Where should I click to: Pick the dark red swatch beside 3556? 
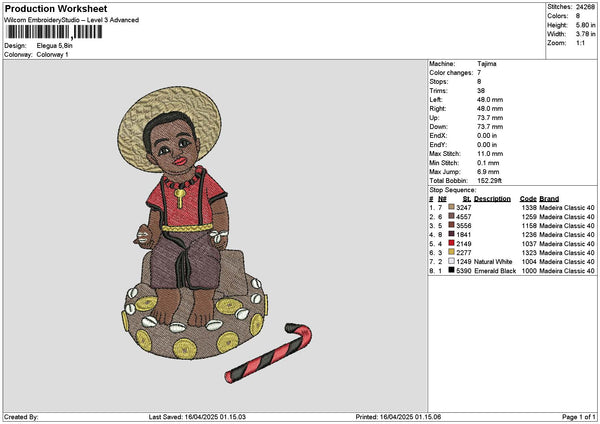click(x=452, y=225)
